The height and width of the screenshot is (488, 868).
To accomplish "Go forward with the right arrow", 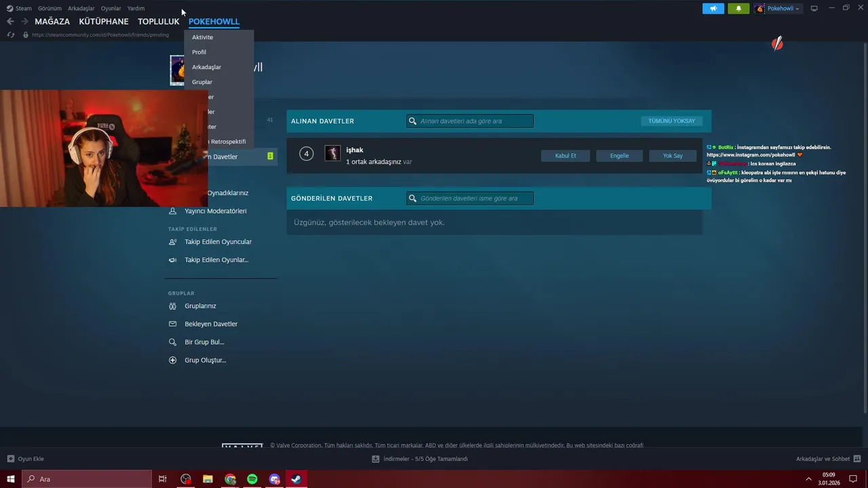I will pyautogui.click(x=25, y=21).
